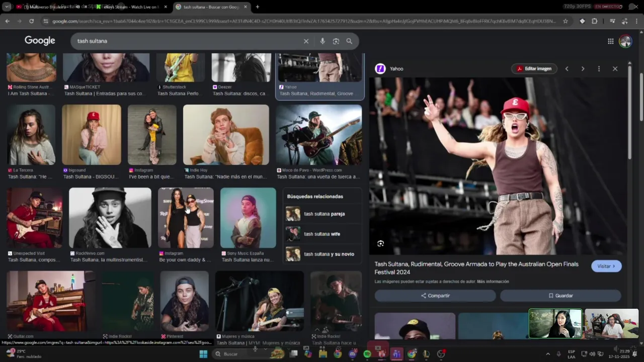Show next image in preview panel
The height and width of the screenshot is (362, 644).
click(583, 69)
